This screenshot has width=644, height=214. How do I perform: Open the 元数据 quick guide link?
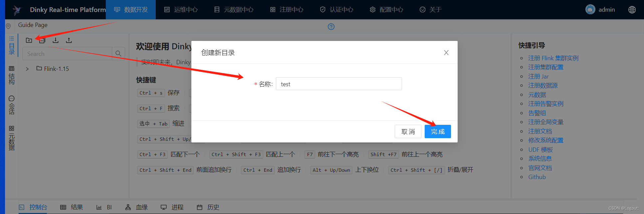[x=537, y=95]
